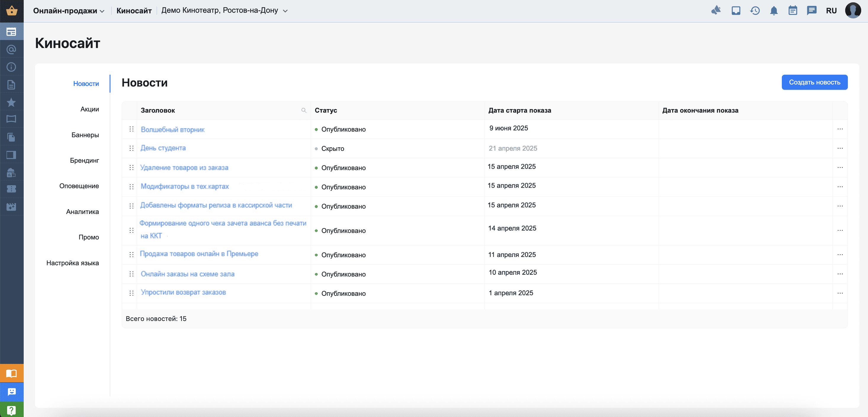Grab the drag handle of Онлайн заказы row

point(131,274)
